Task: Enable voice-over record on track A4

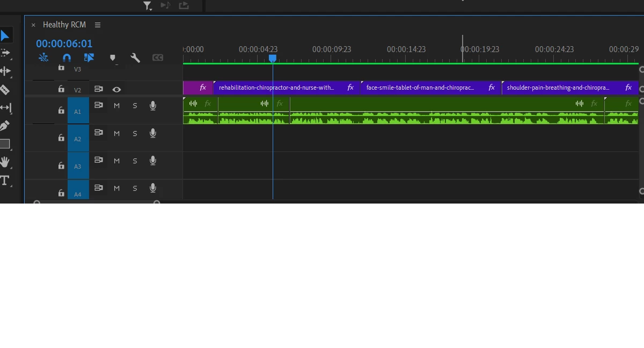Action: pos(153,188)
